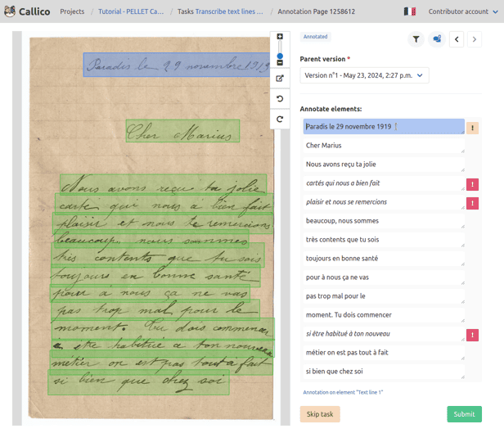Submit the annotation
Viewport: 504px width, 433px height.
464,414
